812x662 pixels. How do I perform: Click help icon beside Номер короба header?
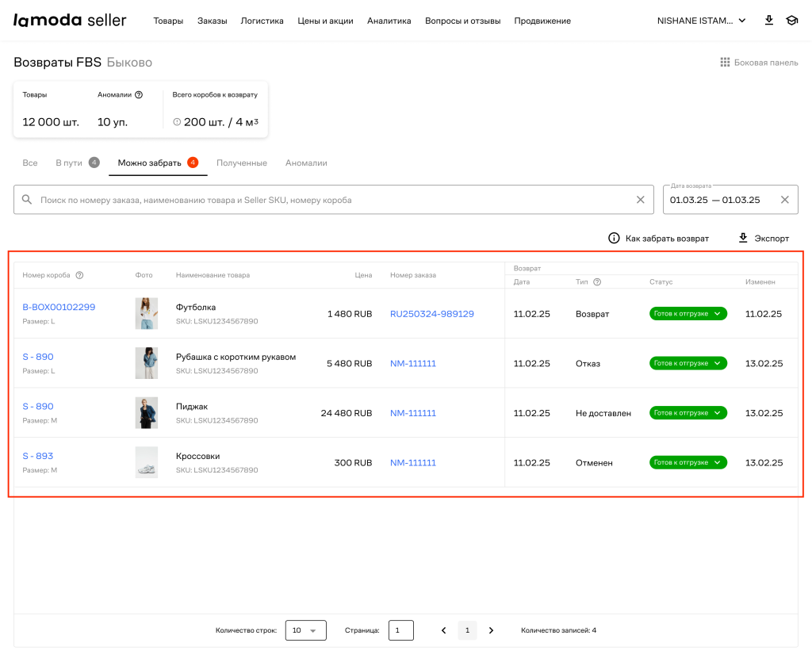click(79, 275)
